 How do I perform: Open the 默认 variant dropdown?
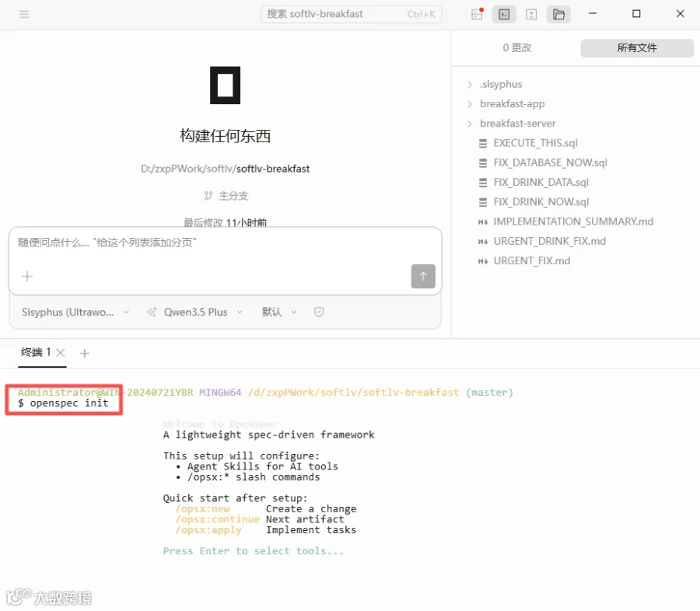[278, 312]
